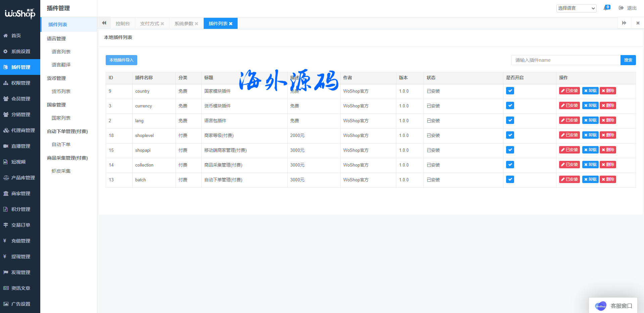This screenshot has width=644, height=313.
Task: Open 直播管理 camera item in sidebar
Action: [6, 146]
